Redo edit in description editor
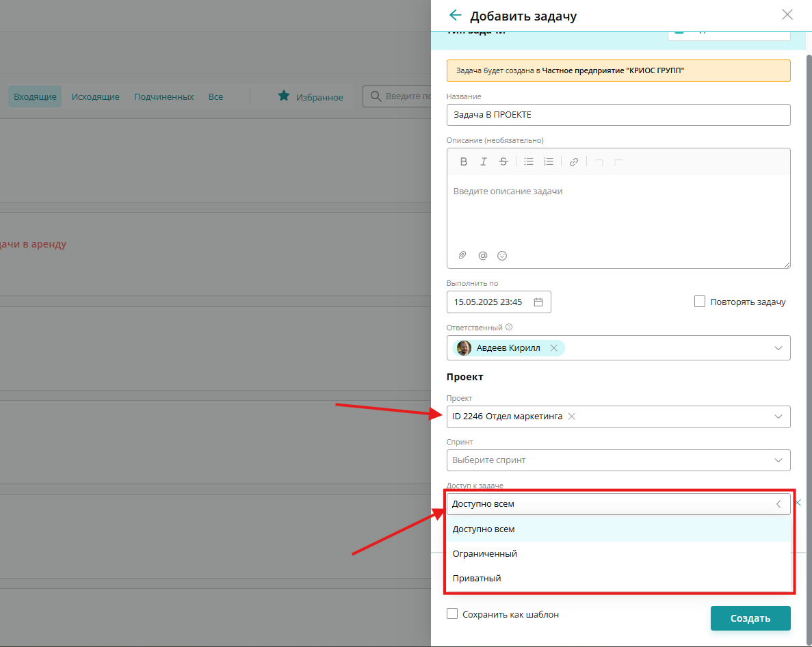The width and height of the screenshot is (812, 647). pyautogui.click(x=618, y=161)
